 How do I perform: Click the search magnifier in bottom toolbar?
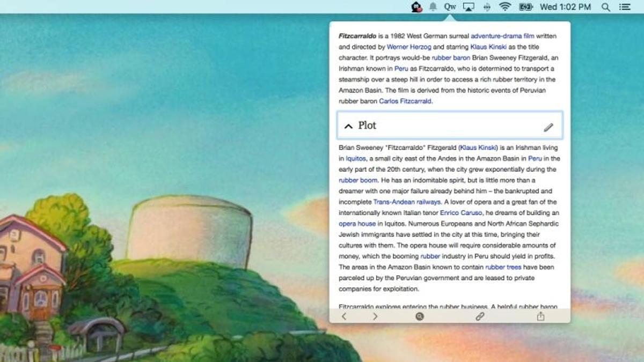(420, 316)
